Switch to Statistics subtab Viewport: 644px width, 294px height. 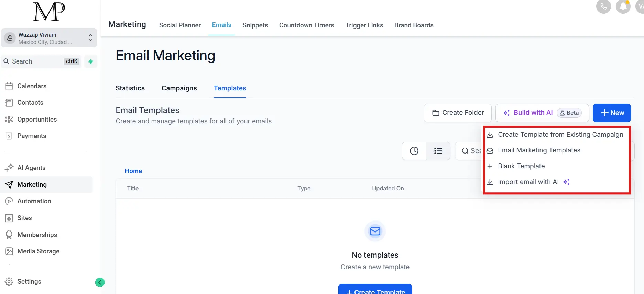tap(130, 88)
